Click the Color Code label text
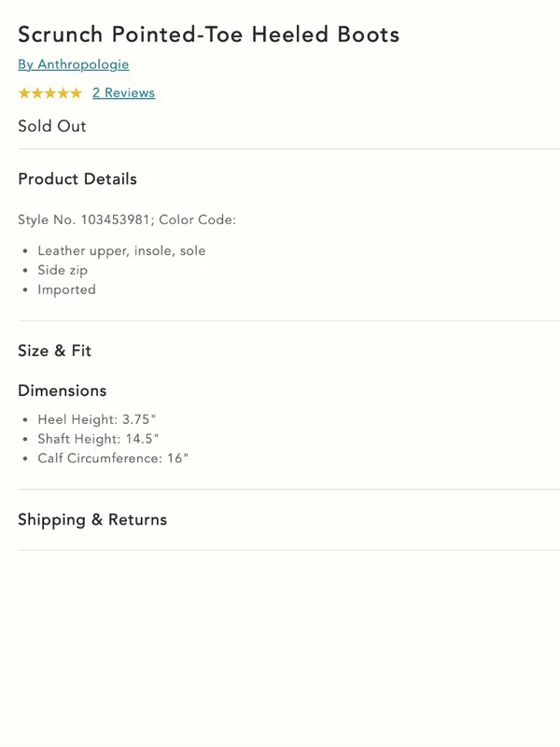The width and height of the screenshot is (560, 747). pyautogui.click(x=197, y=219)
